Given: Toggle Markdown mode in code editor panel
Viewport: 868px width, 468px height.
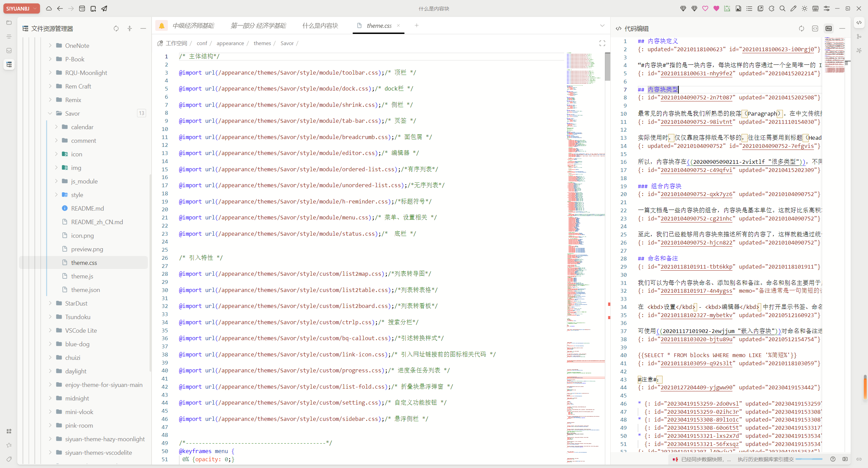Looking at the screenshot, I should click(x=829, y=28).
